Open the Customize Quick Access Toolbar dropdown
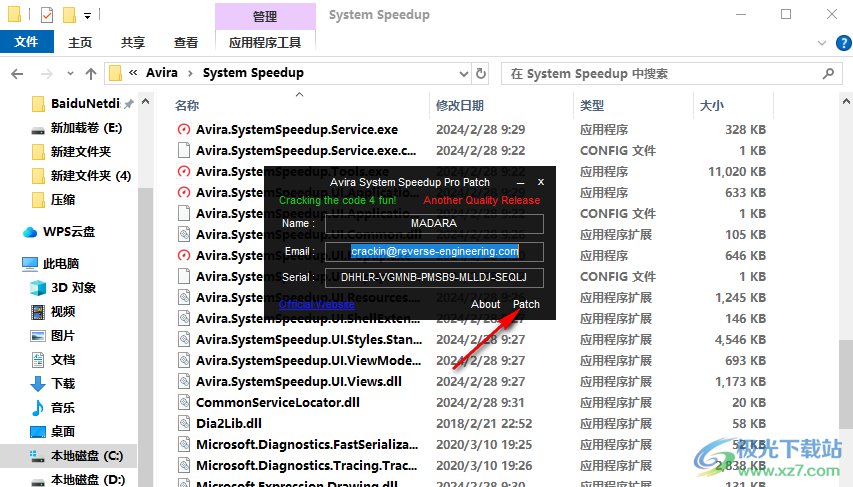Viewport: 853px width, 487px height. (88, 16)
